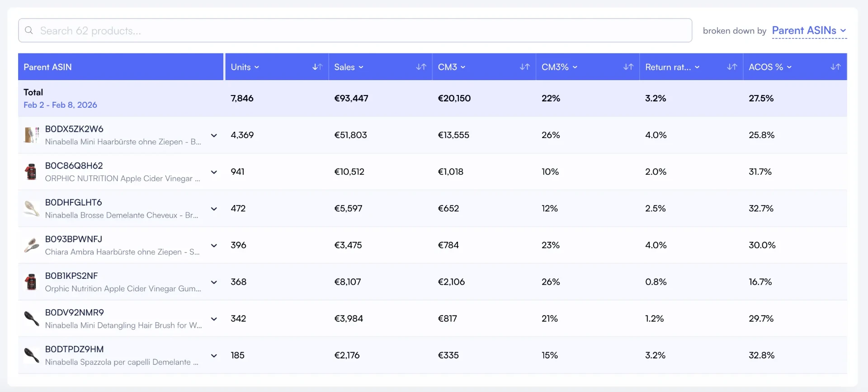Viewport: 868px width, 392px height.
Task: Open Parent ASINs breakdown selector
Action: 809,31
